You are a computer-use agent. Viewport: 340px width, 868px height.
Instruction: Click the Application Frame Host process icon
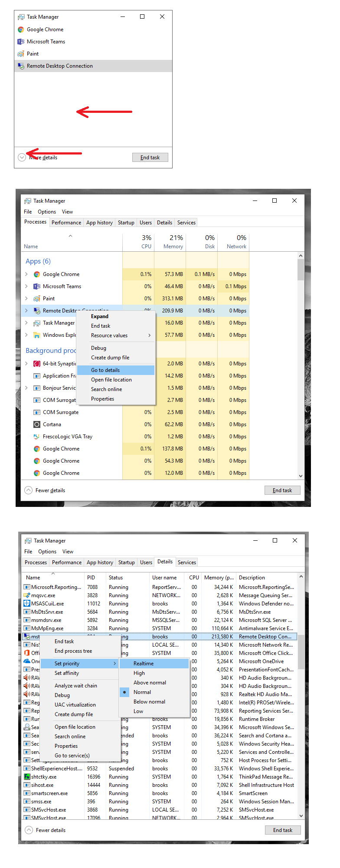pos(37,376)
